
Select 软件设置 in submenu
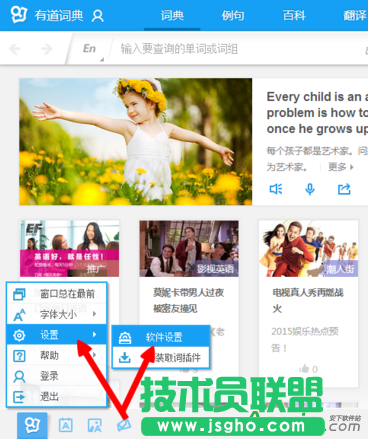[161, 337]
